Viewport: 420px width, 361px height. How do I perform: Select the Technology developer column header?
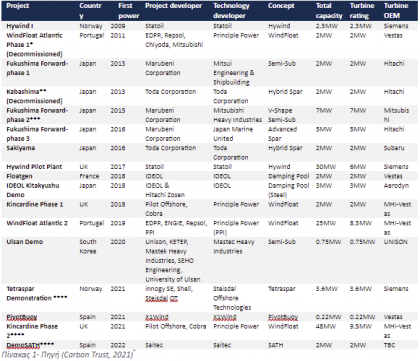(231, 11)
